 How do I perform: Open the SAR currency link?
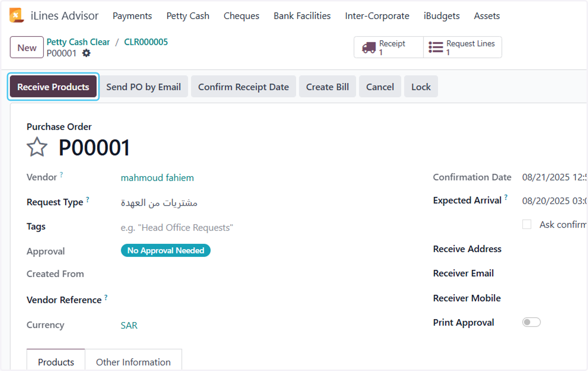(129, 325)
